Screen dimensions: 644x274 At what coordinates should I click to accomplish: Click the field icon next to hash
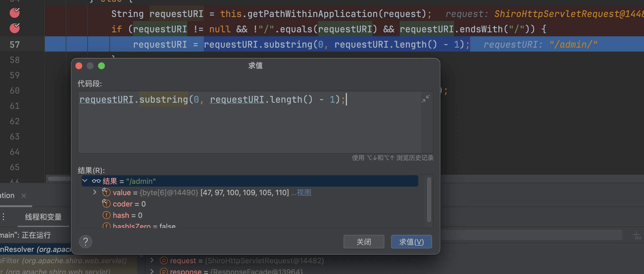click(x=106, y=215)
